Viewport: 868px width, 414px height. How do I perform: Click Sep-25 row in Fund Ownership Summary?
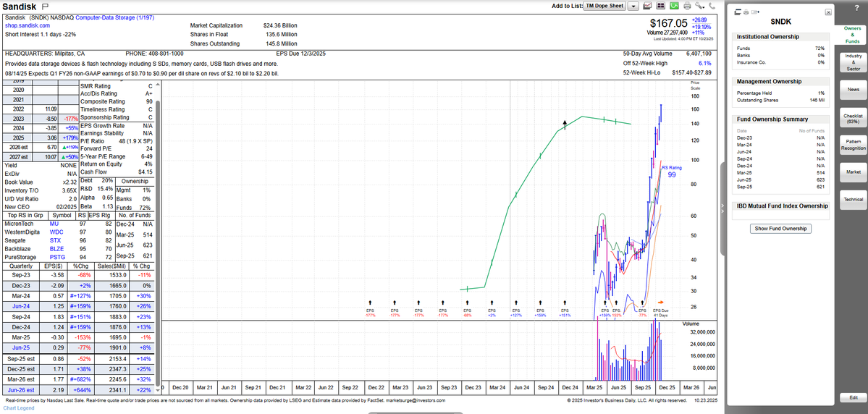point(780,187)
